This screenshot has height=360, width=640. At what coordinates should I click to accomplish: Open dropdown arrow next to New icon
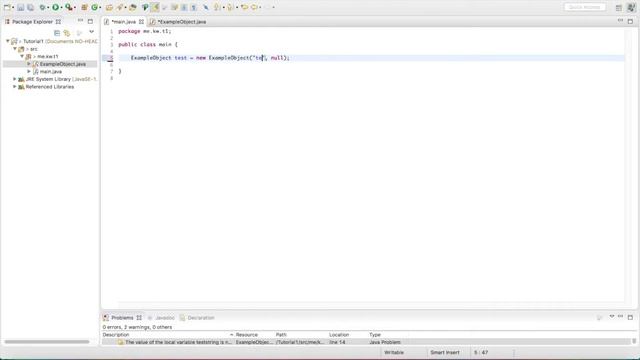tap(13, 8)
